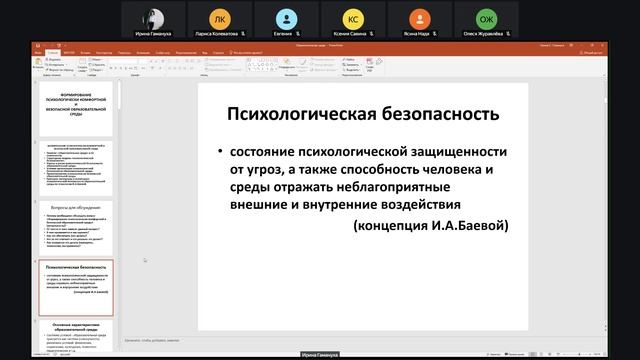Open the Slide Show (Слайд-шоу) tab
The width and height of the screenshot is (640, 360).
[163, 53]
